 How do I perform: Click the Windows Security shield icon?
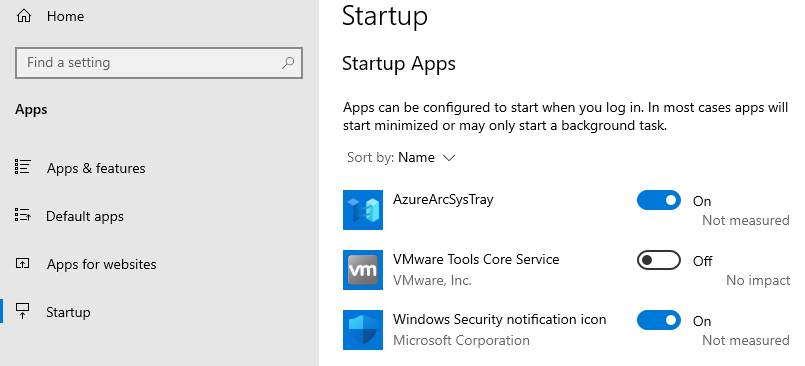pos(363,330)
